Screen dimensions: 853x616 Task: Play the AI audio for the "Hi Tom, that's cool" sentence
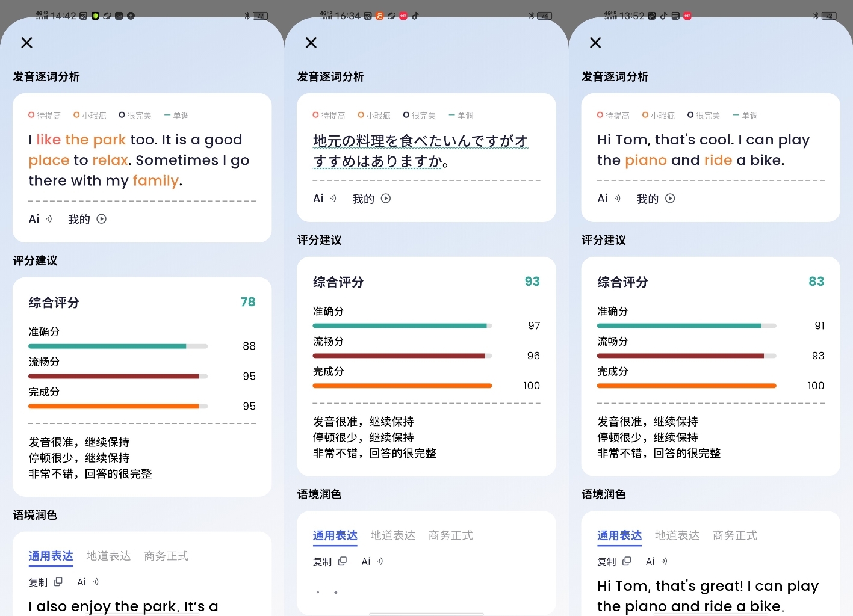point(609,199)
